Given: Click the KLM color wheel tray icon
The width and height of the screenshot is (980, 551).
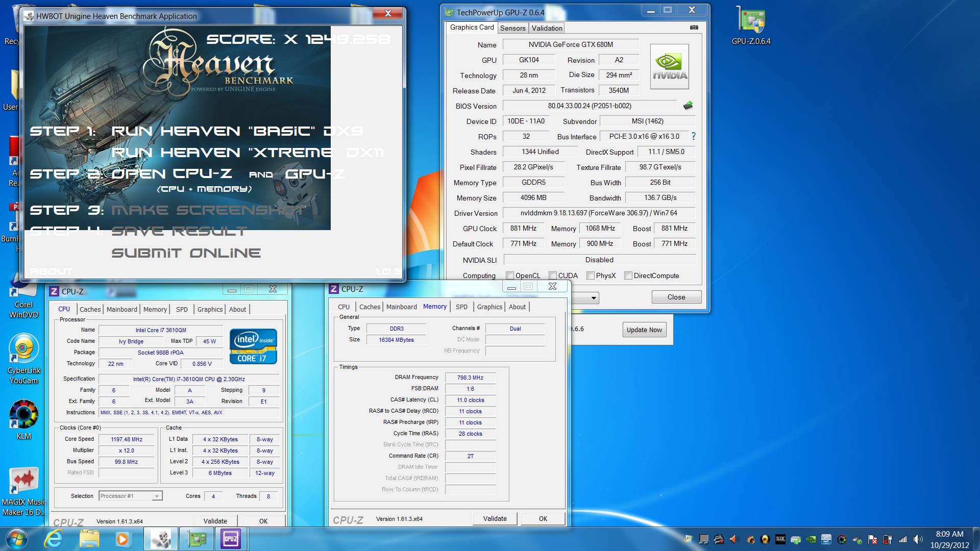Looking at the screenshot, I should [842, 539].
